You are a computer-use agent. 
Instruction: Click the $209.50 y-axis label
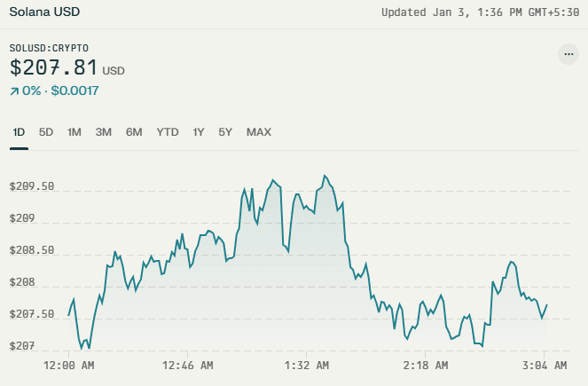pyautogui.click(x=32, y=186)
